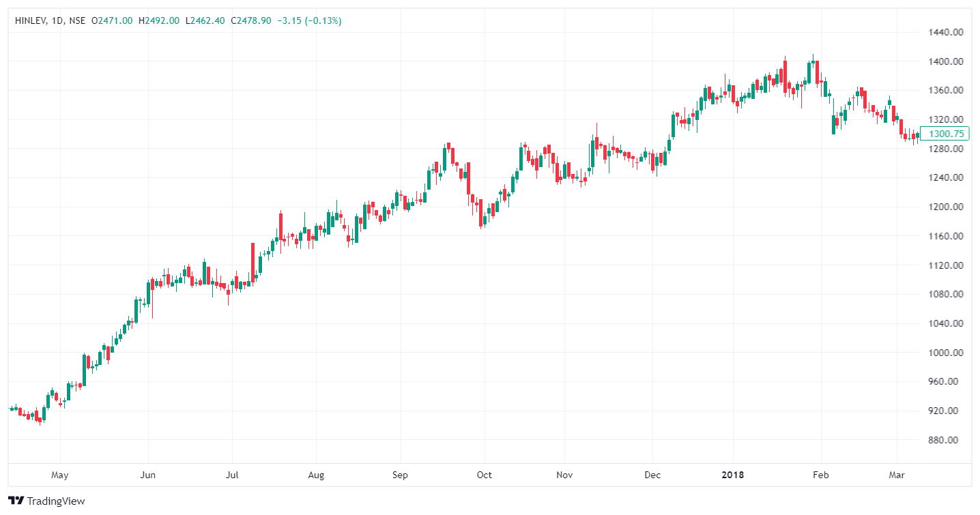Click the Aug label on time axis
The image size is (980, 515).
coord(316,475)
